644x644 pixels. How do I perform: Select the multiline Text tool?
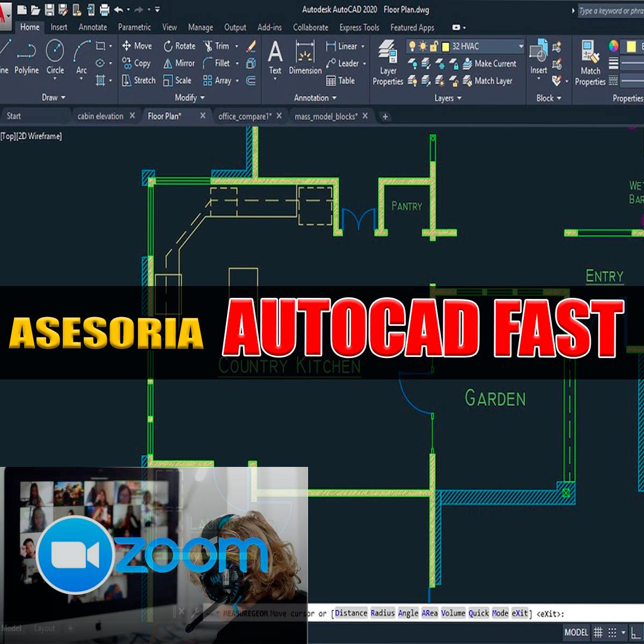[x=275, y=57]
